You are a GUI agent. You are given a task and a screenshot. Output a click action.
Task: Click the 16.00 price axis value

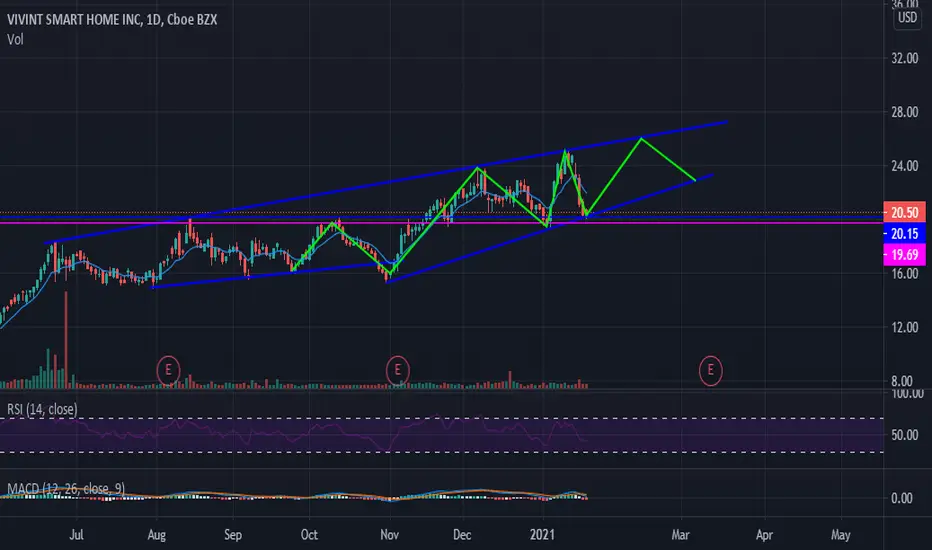point(904,274)
